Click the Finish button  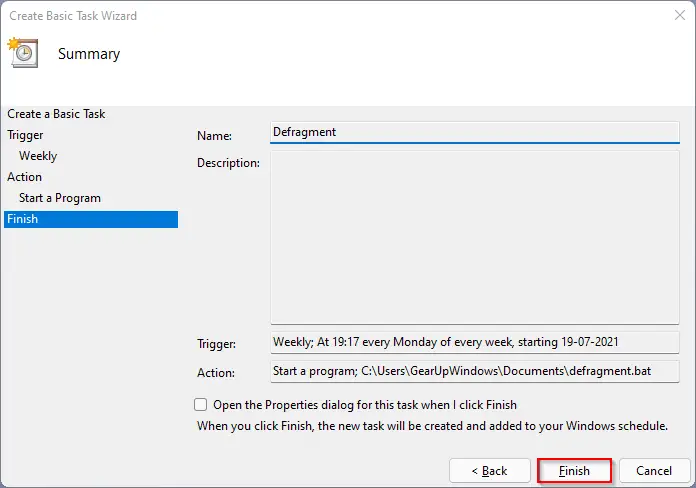pos(574,470)
